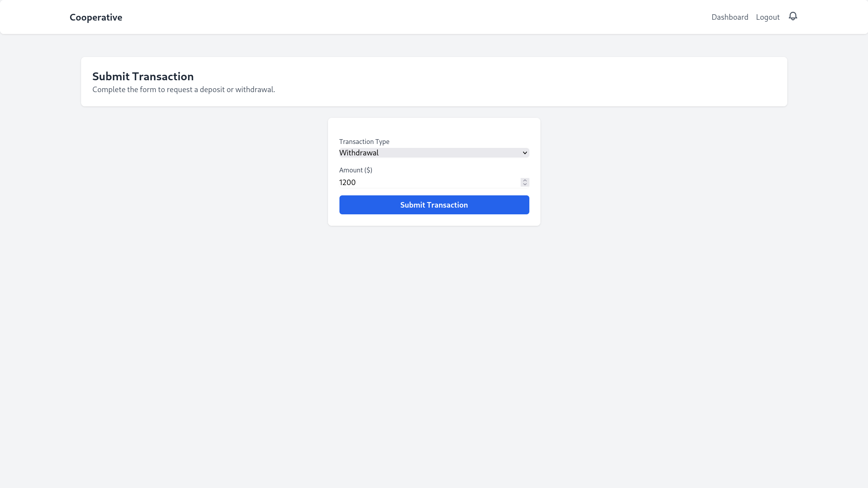Click empty space inside the transaction form card
Viewport: 868px width, 488px height.
coord(434,128)
